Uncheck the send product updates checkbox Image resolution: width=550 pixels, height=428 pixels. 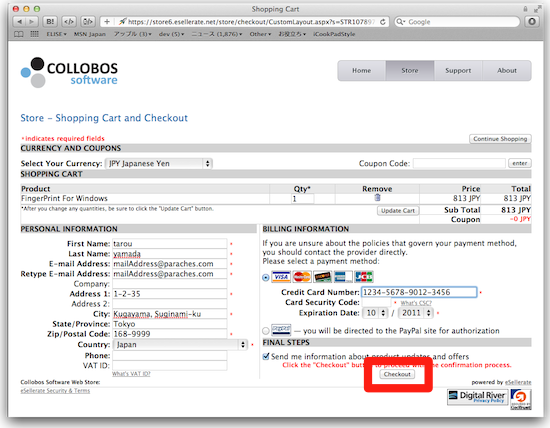click(266, 356)
